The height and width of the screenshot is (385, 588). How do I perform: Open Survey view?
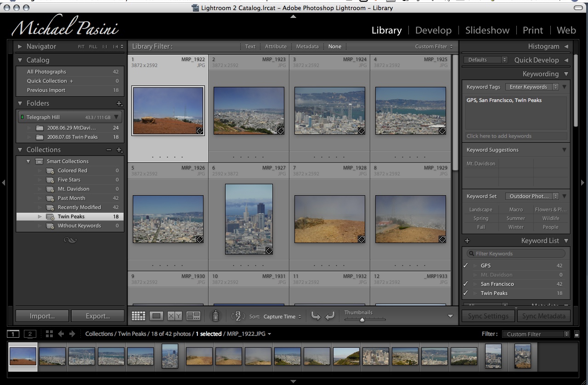coord(193,316)
